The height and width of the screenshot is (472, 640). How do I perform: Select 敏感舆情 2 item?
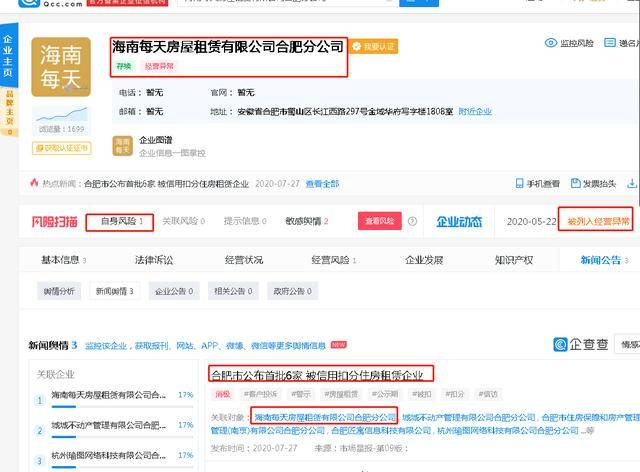pyautogui.click(x=307, y=221)
